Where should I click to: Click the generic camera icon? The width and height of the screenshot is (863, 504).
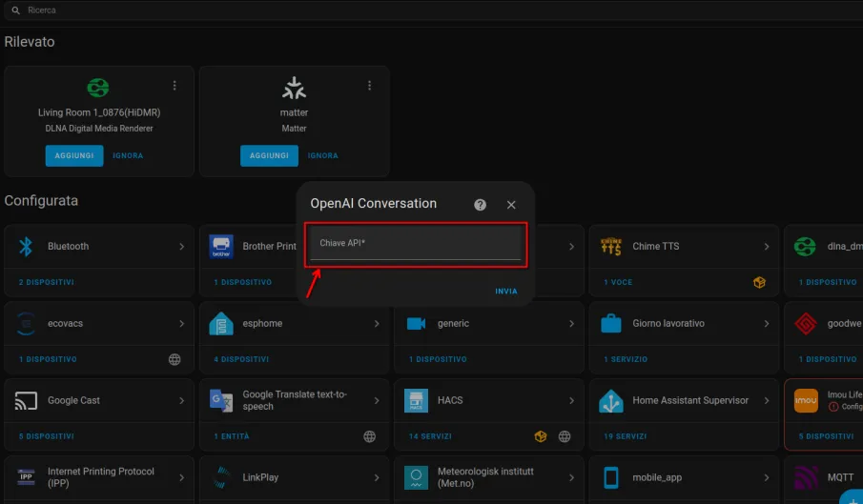coord(416,324)
